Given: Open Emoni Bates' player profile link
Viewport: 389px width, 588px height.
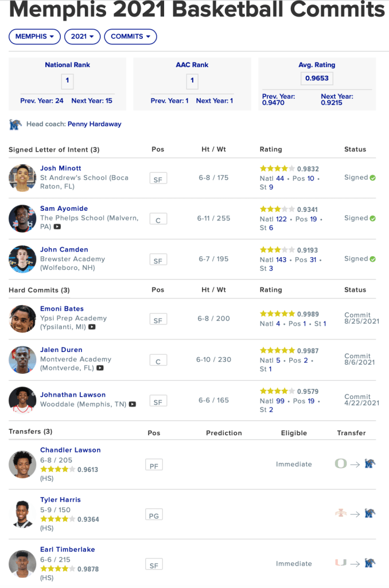Looking at the screenshot, I should pos(61,309).
